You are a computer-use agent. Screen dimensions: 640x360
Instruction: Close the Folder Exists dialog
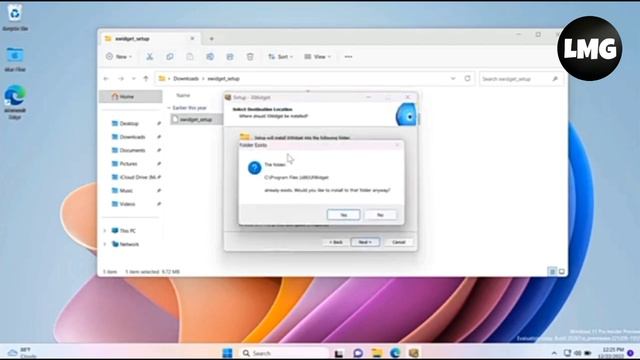[x=397, y=145]
